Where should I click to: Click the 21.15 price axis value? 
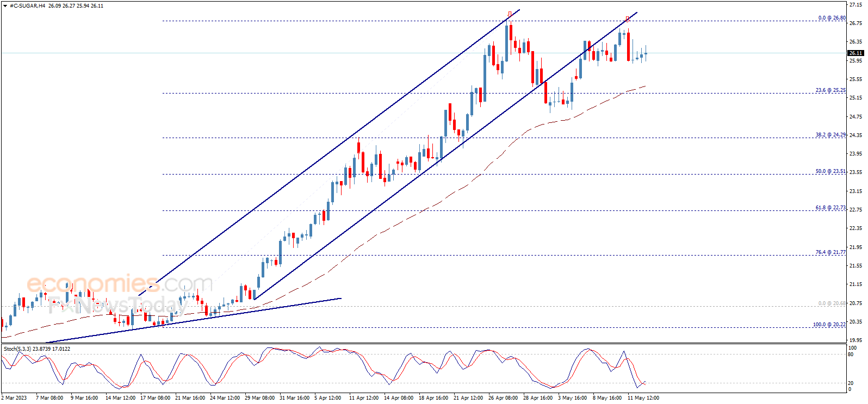click(855, 284)
